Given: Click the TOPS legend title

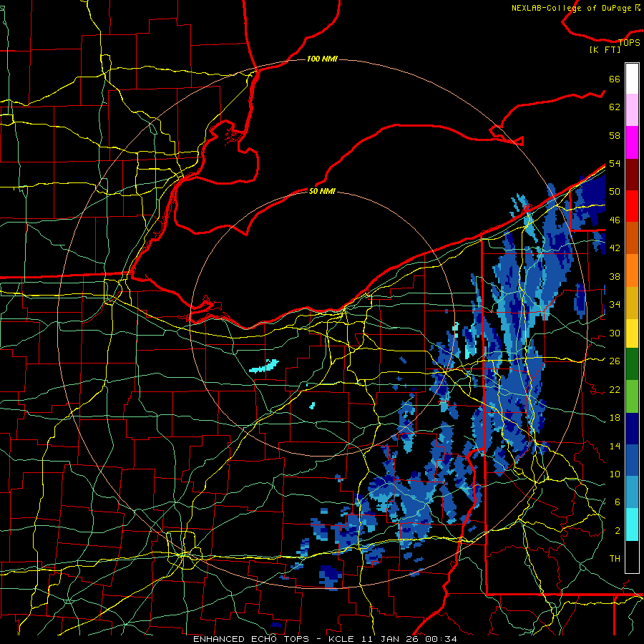Looking at the screenshot, I should click(629, 43).
